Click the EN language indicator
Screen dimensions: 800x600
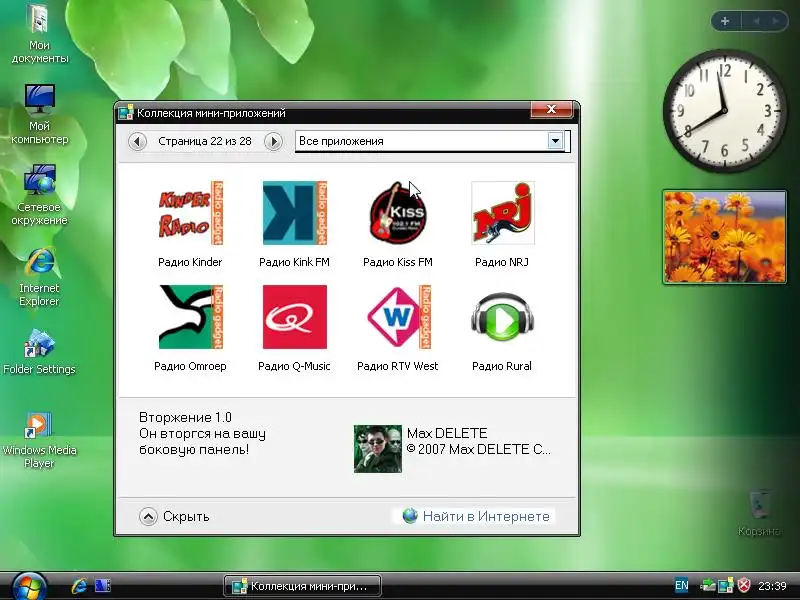point(681,586)
